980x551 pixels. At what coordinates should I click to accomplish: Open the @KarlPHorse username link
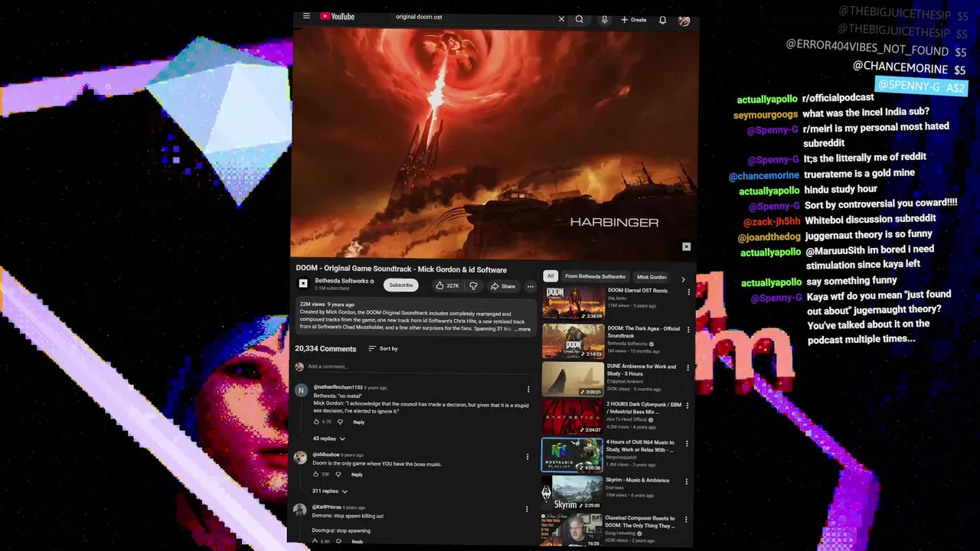[327, 507]
